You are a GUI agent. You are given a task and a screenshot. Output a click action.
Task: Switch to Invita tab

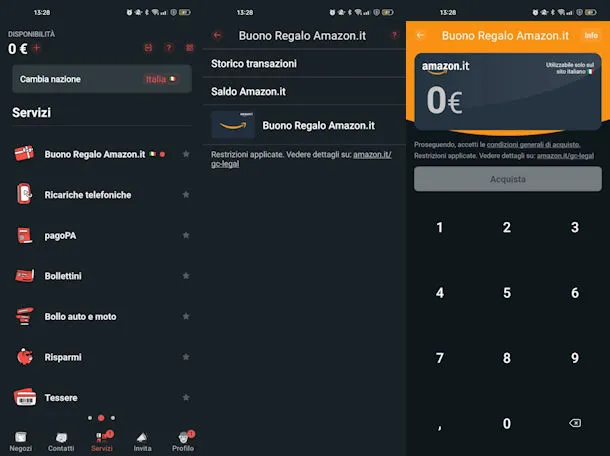[142, 442]
